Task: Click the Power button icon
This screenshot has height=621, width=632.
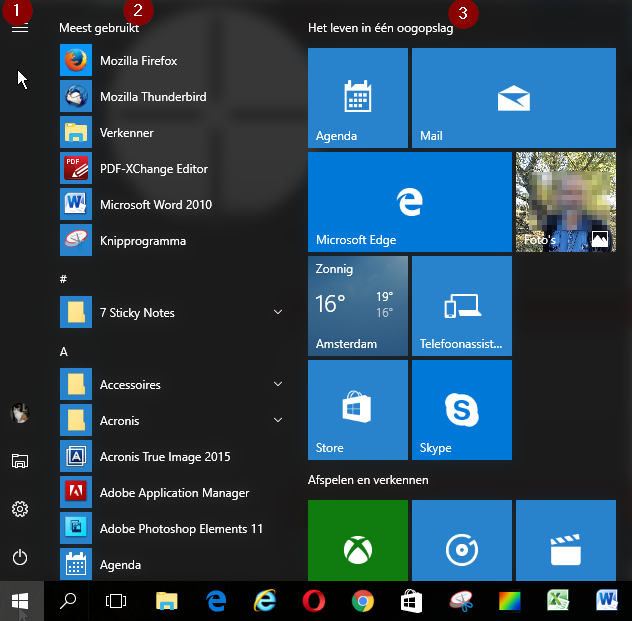Action: pos(20,558)
